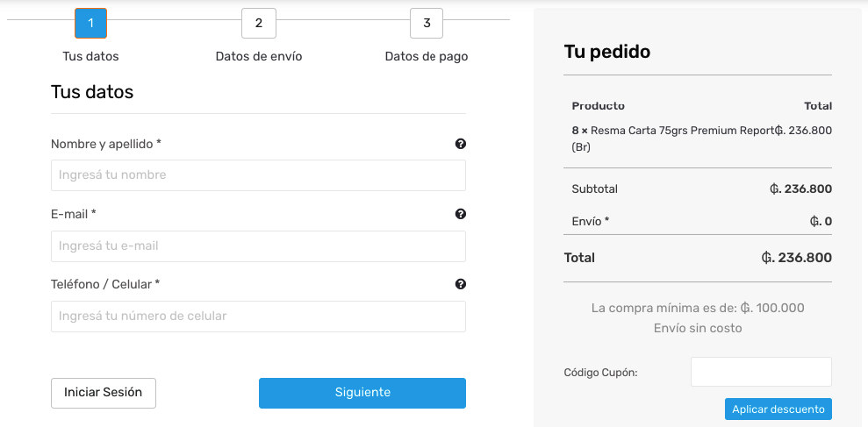
Task: Click the help icon beside Teléfono / Celular
Action: coord(461,284)
